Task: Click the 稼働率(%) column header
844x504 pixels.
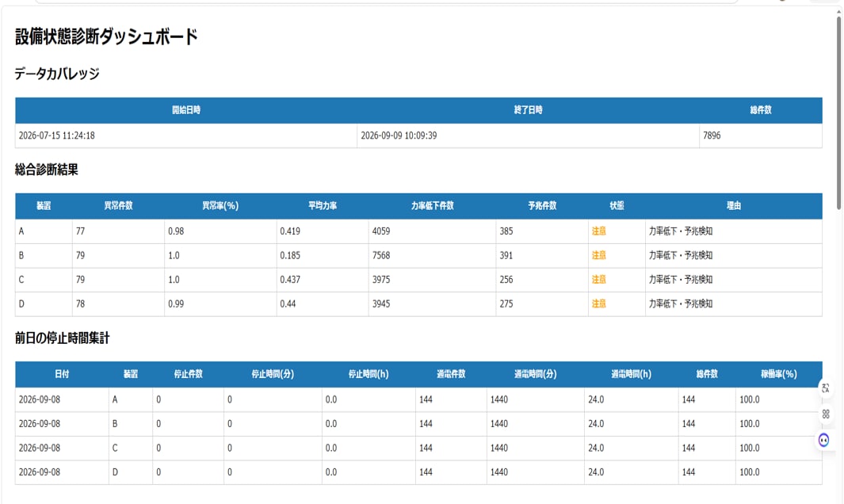Action: (x=779, y=374)
